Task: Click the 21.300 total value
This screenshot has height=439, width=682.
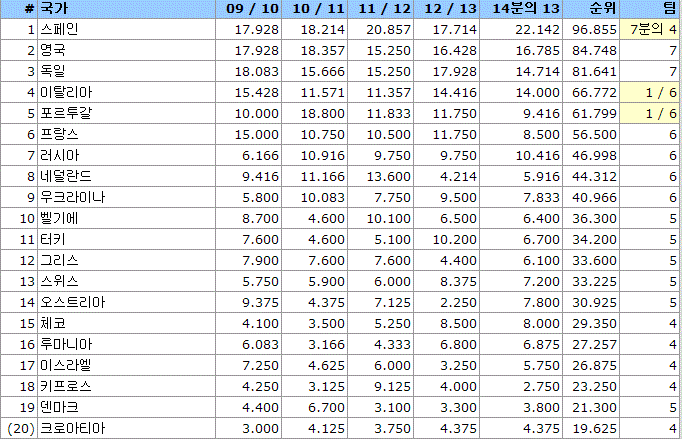Action: [594, 407]
